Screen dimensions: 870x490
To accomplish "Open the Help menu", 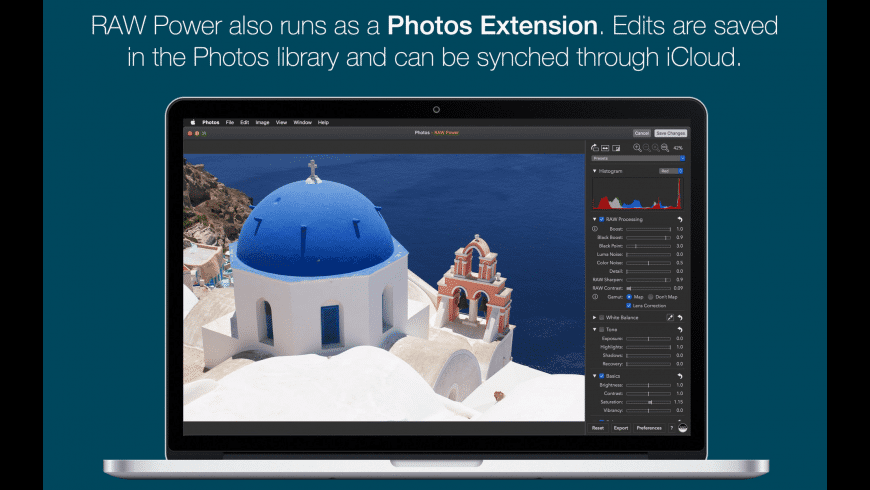I will 323,122.
